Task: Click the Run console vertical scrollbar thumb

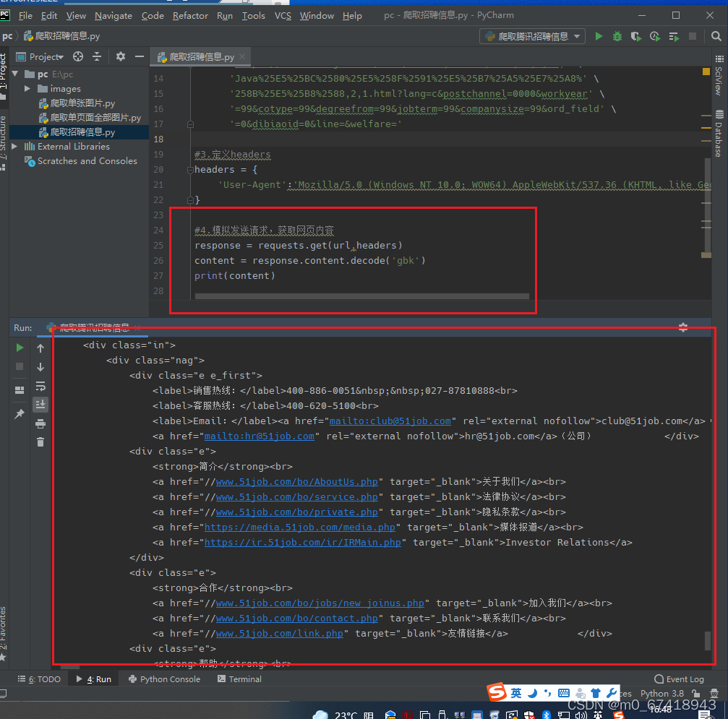Action: tap(708, 640)
